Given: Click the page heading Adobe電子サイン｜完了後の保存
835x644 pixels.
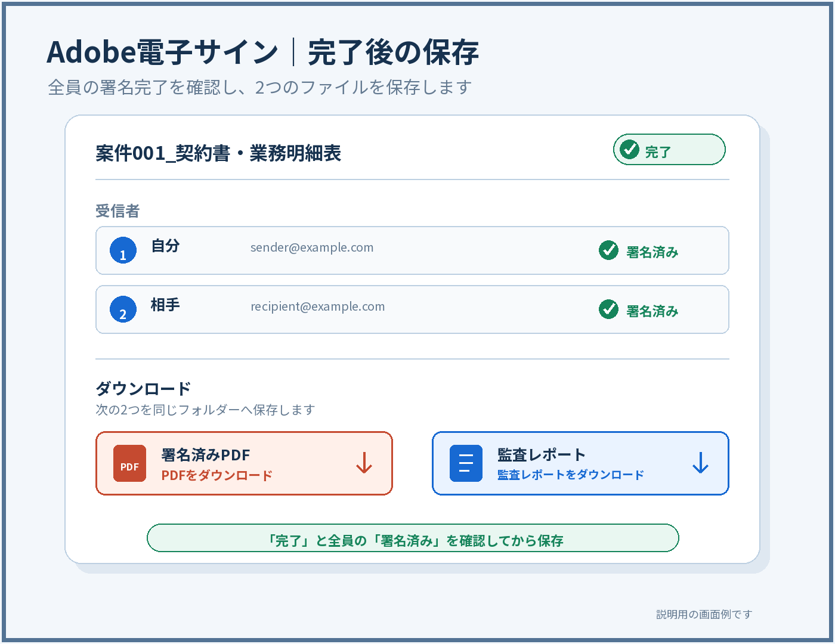Looking at the screenshot, I should click(262, 52).
